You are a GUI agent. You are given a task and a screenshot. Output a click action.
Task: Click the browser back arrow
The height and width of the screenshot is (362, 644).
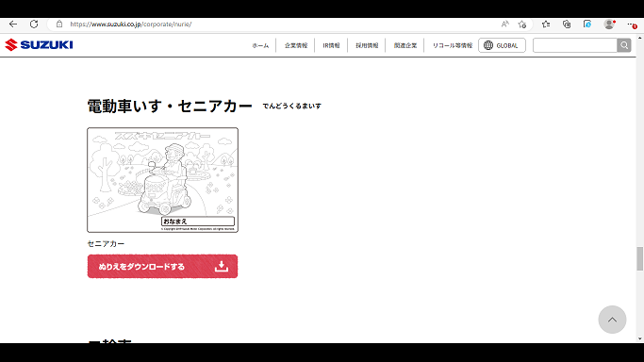pos(13,25)
